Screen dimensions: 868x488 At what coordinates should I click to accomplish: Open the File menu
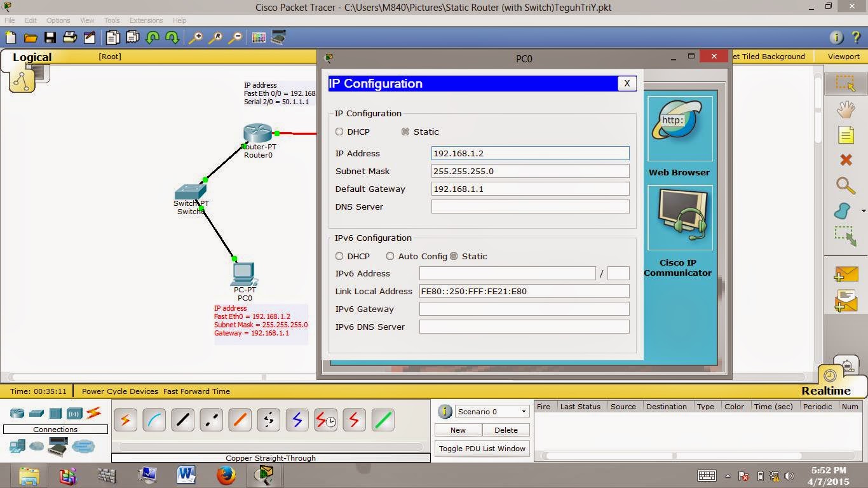point(10,20)
